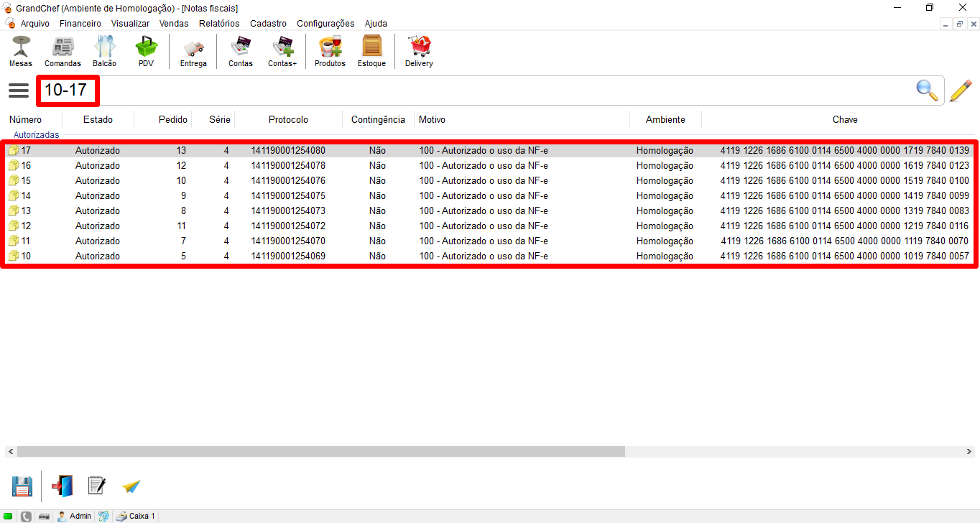Collapse the Autorizadas group header
Image resolution: width=980 pixels, height=523 pixels.
pyautogui.click(x=36, y=134)
